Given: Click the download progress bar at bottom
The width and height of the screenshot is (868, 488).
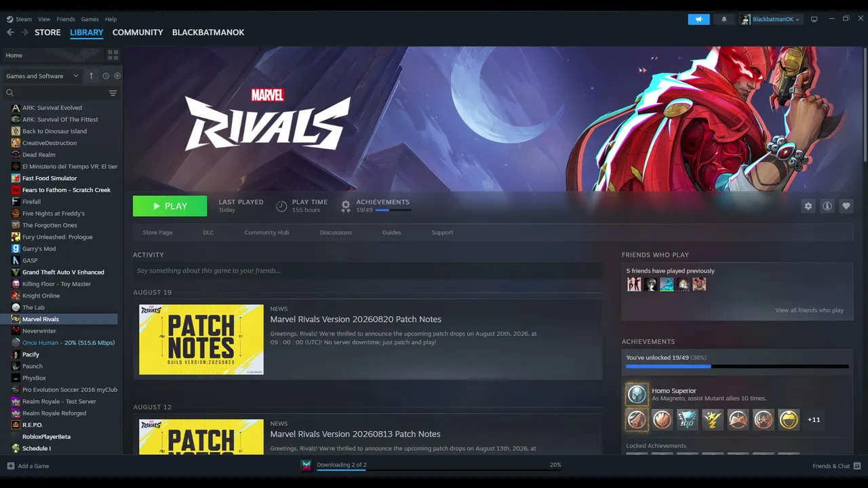Looking at the screenshot, I should click(x=439, y=470).
